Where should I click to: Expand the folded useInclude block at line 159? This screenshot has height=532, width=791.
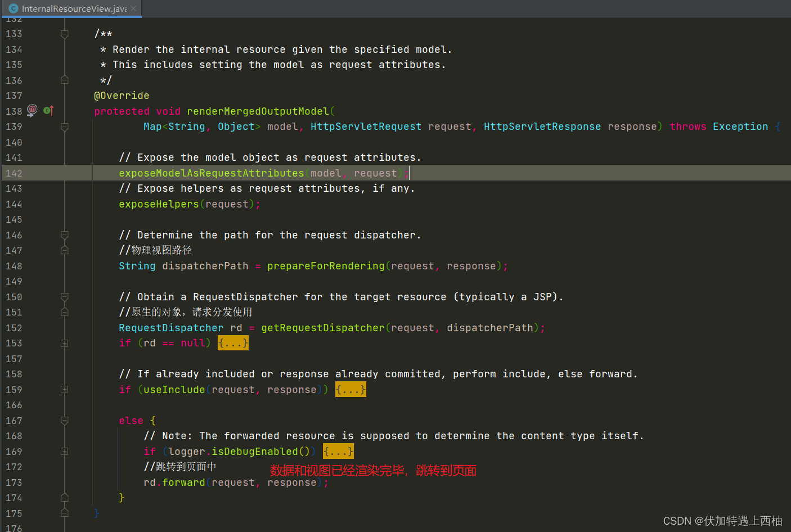(65, 390)
